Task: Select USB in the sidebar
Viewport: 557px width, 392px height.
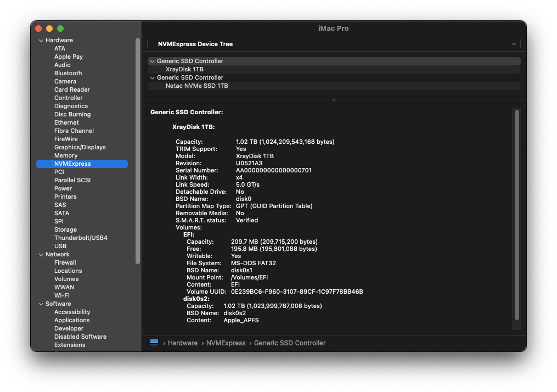Action: tap(60, 246)
